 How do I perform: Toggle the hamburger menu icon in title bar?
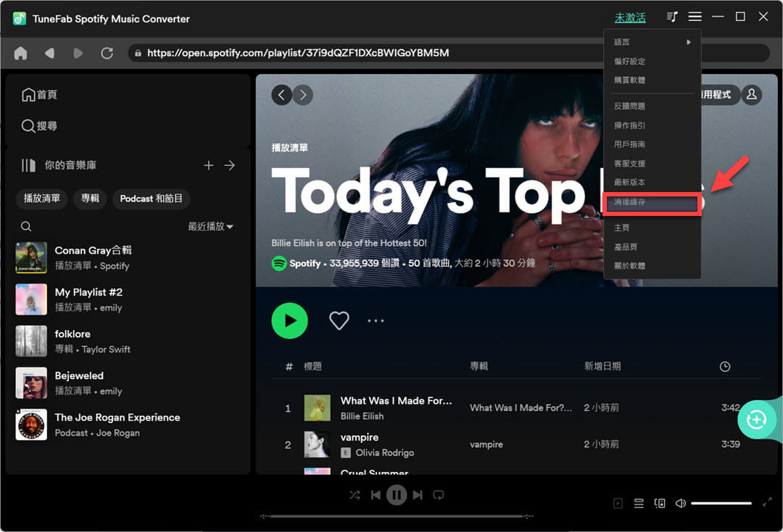pyautogui.click(x=695, y=17)
